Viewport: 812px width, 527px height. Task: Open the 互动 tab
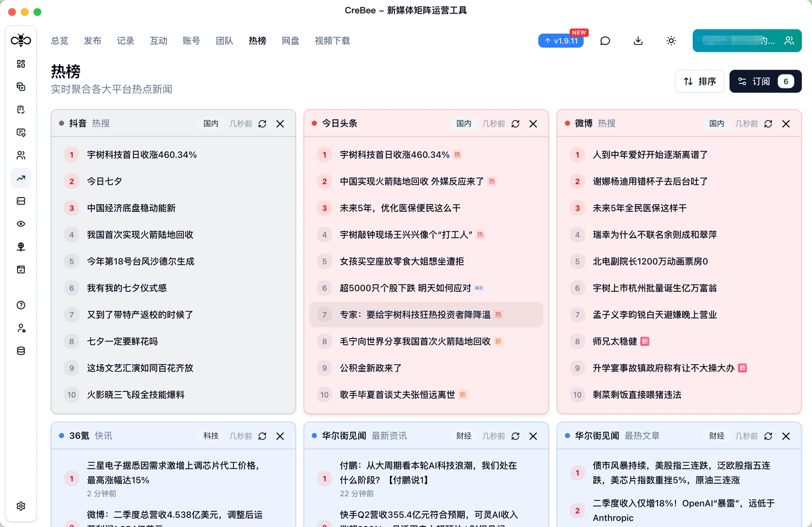click(x=158, y=41)
